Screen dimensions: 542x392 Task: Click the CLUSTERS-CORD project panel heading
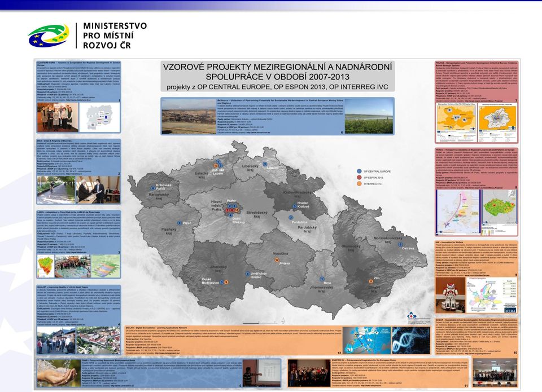[x=78, y=64]
